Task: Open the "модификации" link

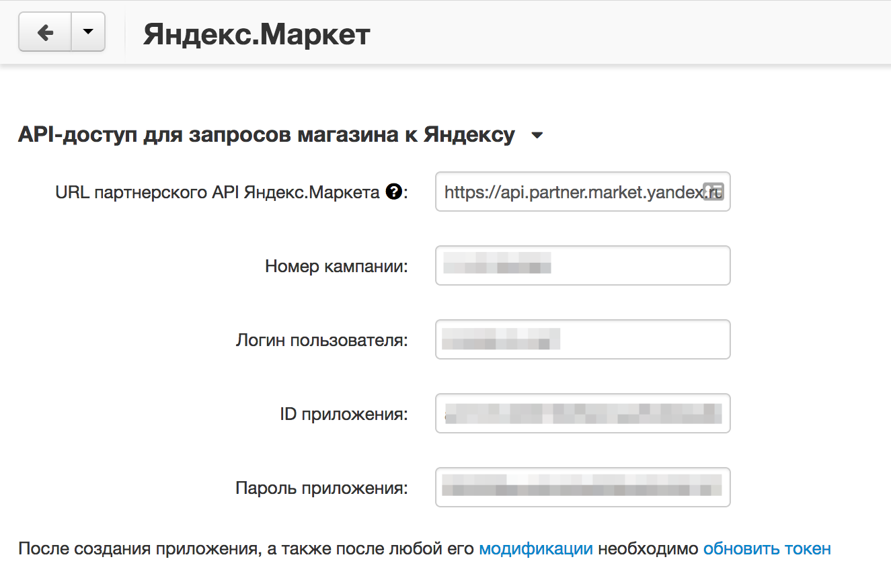Action: [x=535, y=549]
